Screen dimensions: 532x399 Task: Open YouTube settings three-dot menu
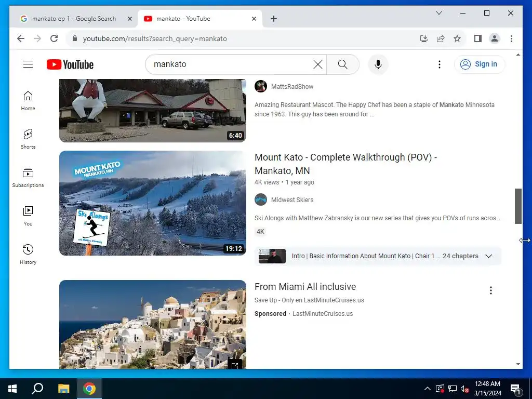coord(440,64)
